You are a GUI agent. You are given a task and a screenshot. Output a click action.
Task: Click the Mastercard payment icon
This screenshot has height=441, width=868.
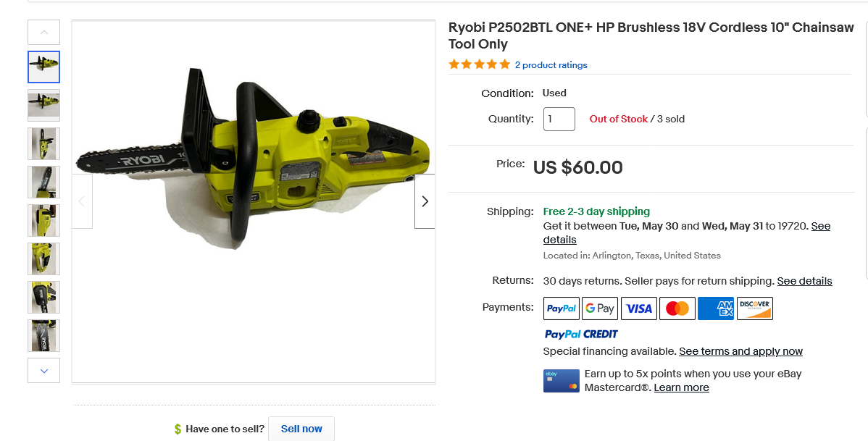(677, 308)
